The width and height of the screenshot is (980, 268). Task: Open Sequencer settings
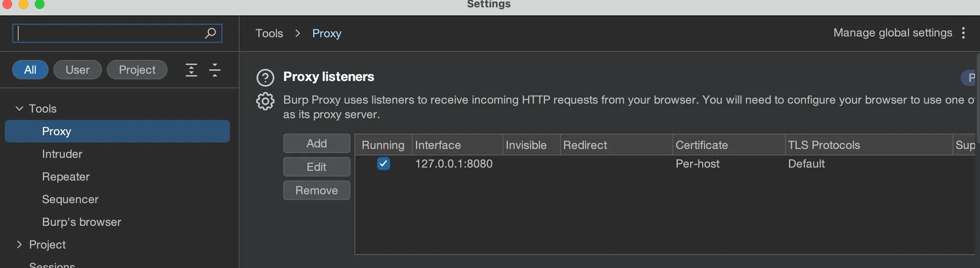click(x=70, y=199)
